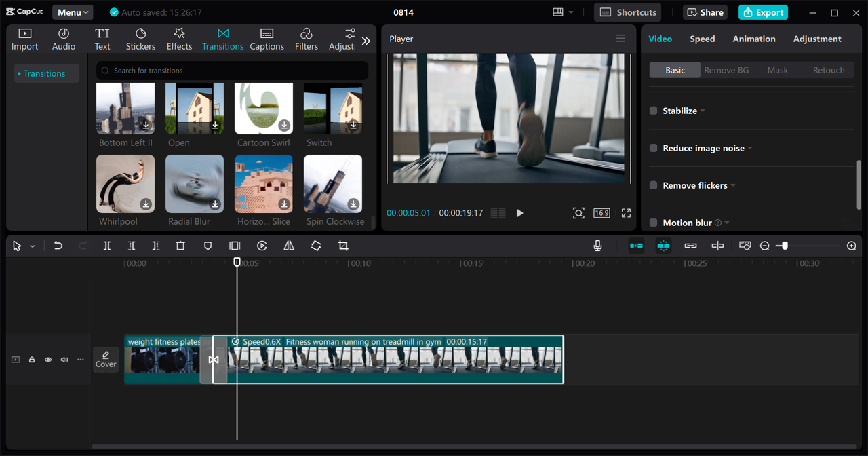Screen dimensions: 868x456
Task: Expand the Stabilize options arrow
Action: click(x=703, y=111)
